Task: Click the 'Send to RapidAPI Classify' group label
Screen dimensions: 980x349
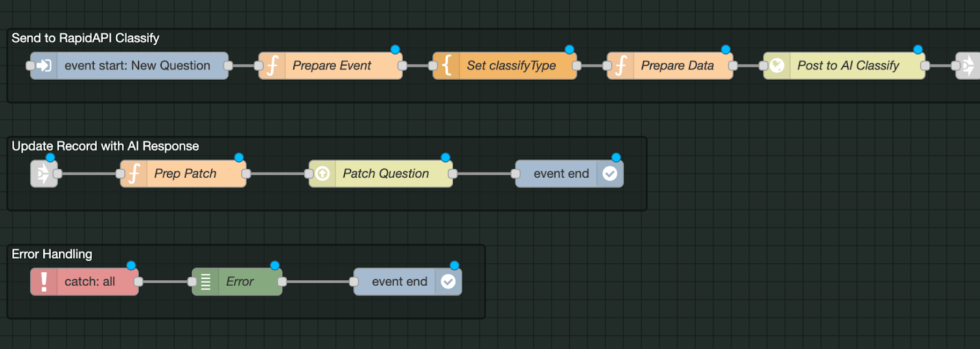Action: [x=85, y=38]
